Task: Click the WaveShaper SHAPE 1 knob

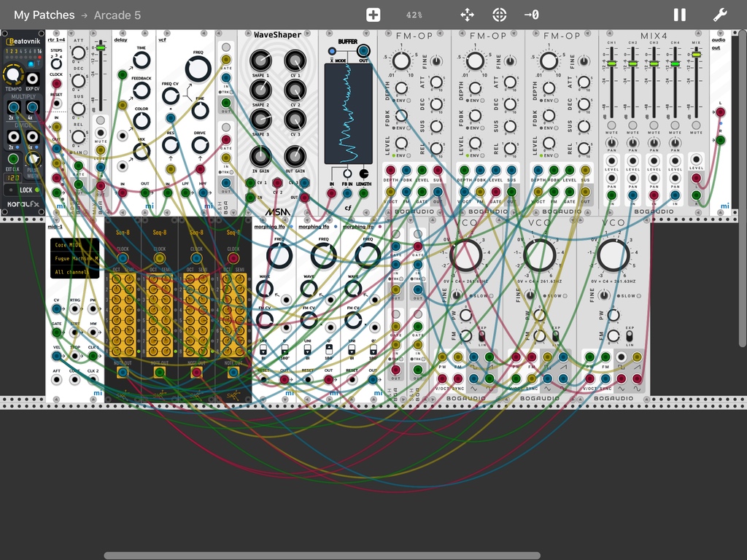Action: pyautogui.click(x=260, y=61)
